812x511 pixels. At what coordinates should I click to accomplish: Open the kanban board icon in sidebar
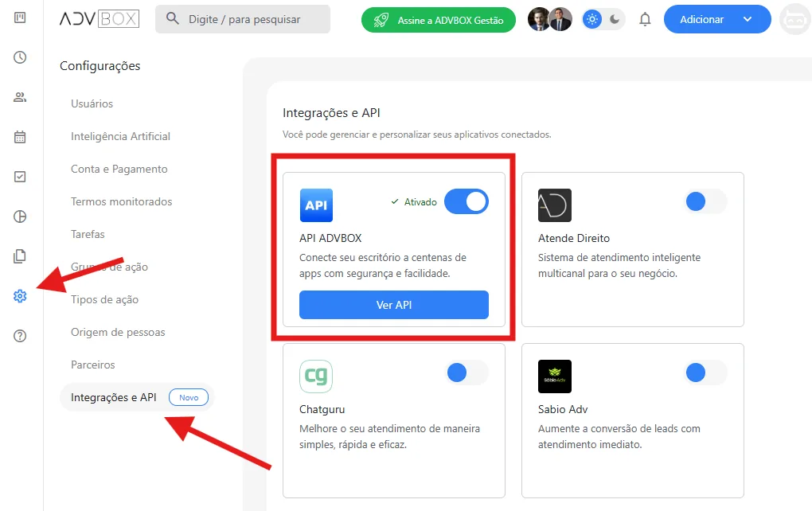[20, 18]
